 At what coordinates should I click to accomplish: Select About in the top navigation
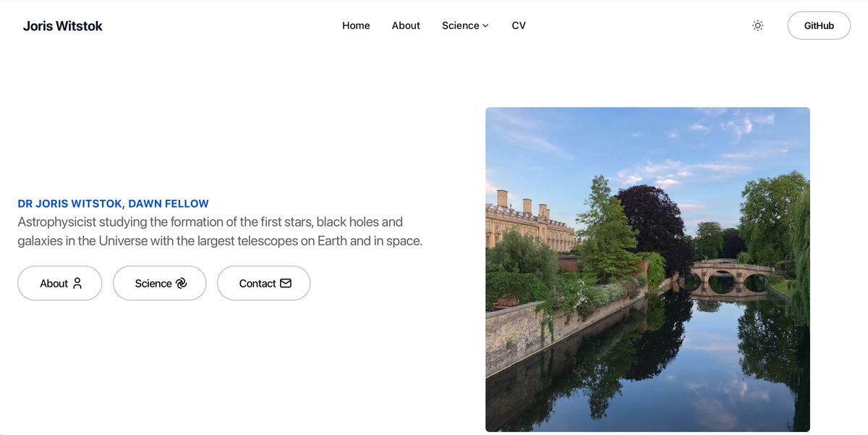click(x=406, y=25)
